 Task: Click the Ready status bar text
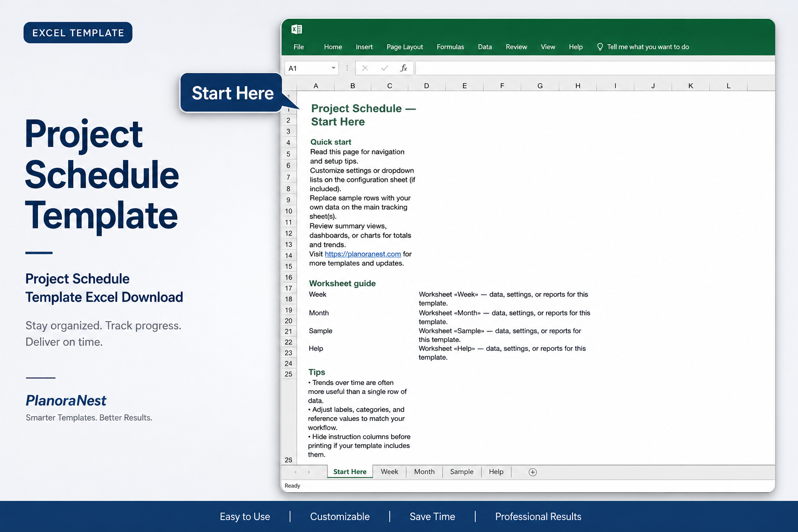[292, 486]
